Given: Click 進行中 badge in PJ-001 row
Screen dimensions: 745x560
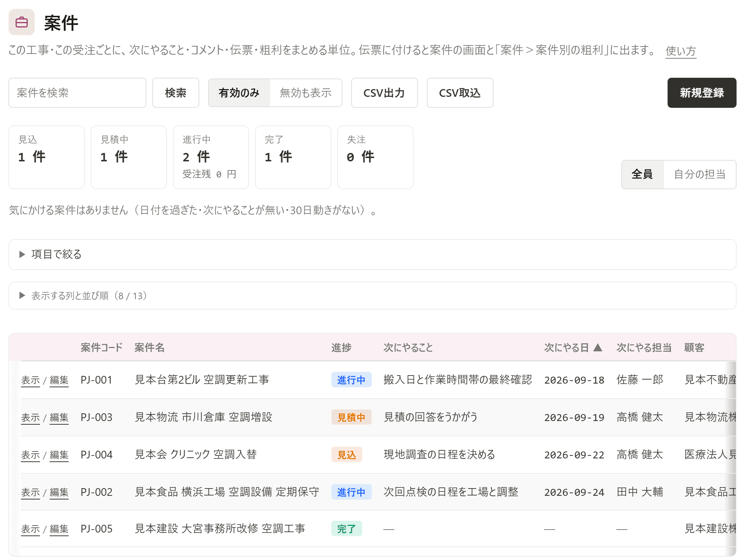Looking at the screenshot, I should 351,380.
